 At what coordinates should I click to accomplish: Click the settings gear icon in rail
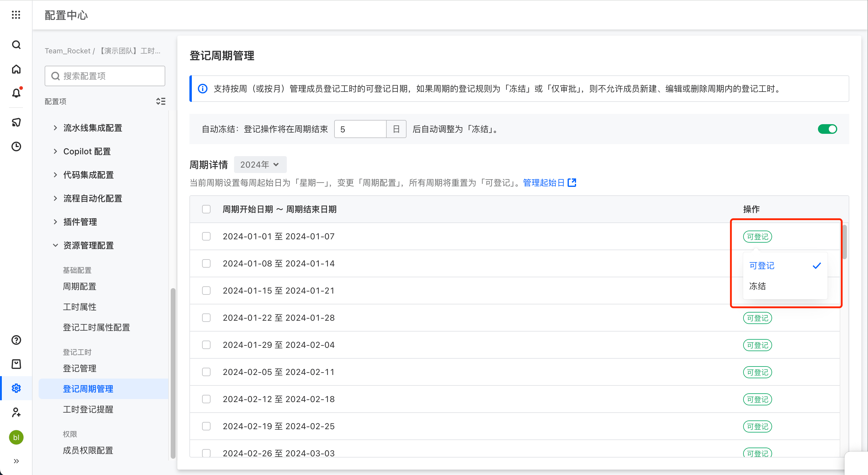[x=16, y=388]
